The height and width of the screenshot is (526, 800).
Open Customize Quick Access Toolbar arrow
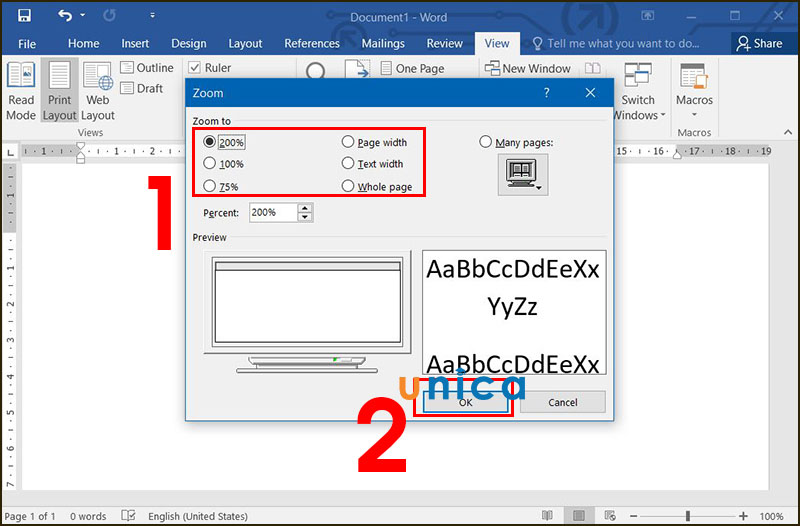pos(152,16)
